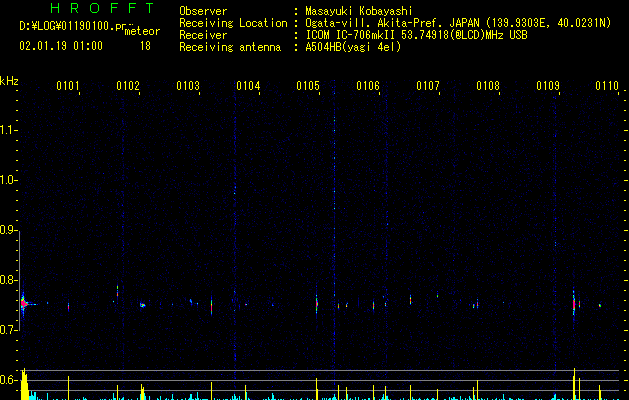Screen dimensions: 629x400
Task: Click time marker 0103
Action: (188, 85)
